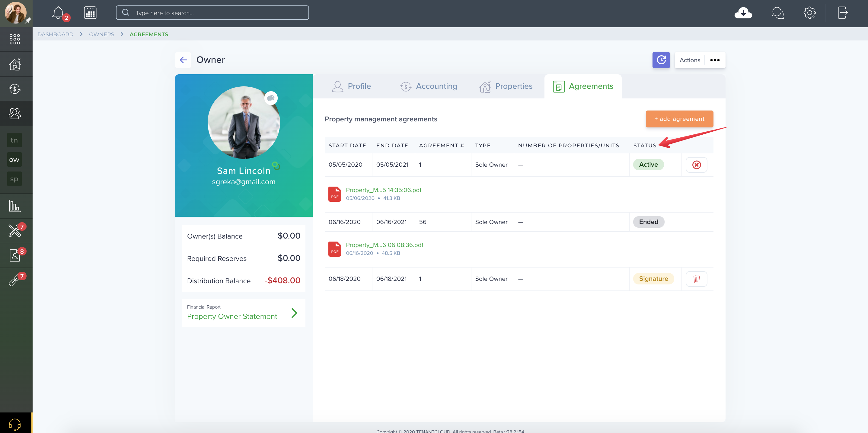The height and width of the screenshot is (433, 868).
Task: Open Sam Lincoln's profile photo
Action: coord(244,122)
